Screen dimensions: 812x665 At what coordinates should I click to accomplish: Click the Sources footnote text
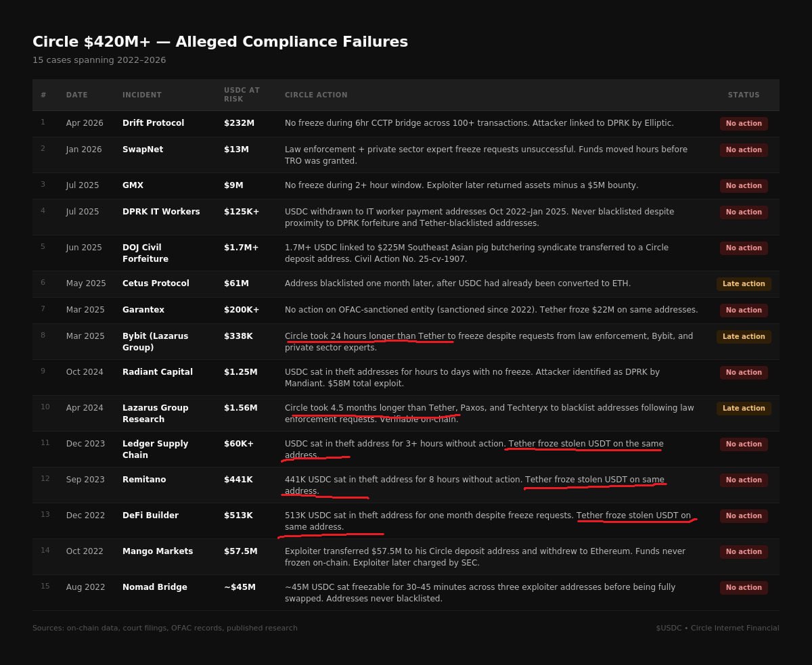165,628
